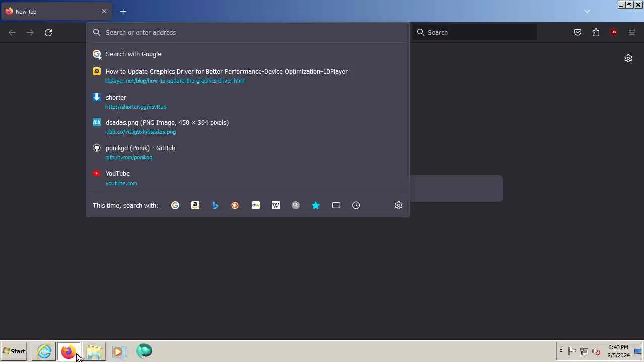
Task: Click the shorter.gg URL text
Action: 135,107
